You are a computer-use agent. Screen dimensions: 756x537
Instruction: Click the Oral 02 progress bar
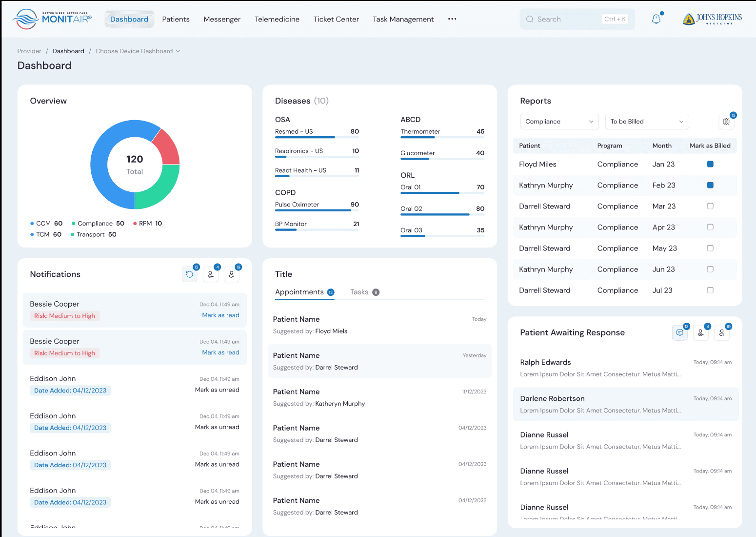tap(442, 214)
